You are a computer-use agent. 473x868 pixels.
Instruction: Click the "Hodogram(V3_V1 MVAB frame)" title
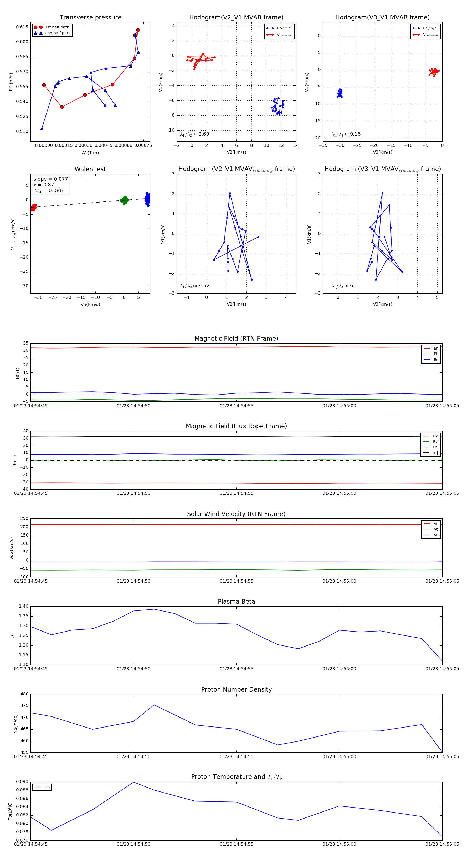coord(382,18)
